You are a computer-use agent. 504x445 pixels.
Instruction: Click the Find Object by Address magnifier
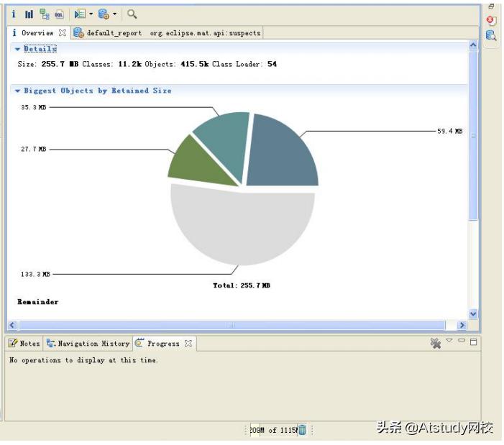click(132, 14)
